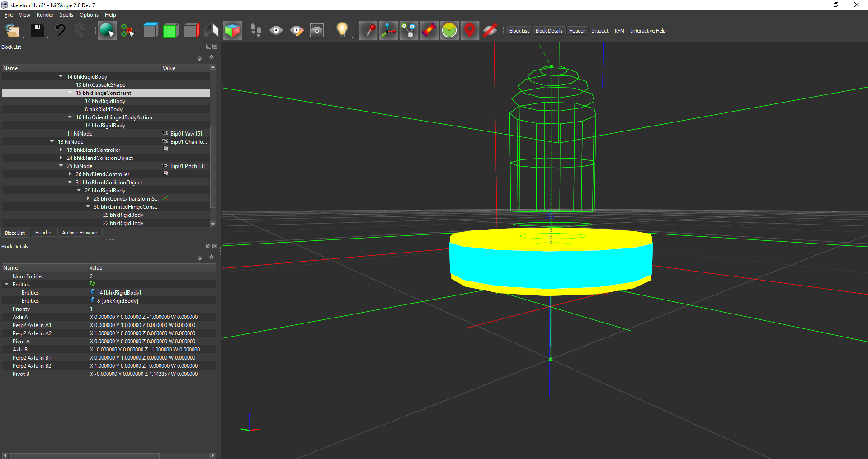Collapse the 18 NiNode row
This screenshot has height=459, width=868.
click(52, 141)
